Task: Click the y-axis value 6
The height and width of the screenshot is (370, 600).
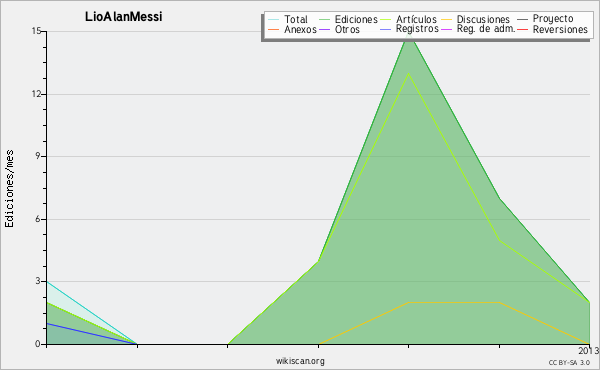Action: (38, 219)
